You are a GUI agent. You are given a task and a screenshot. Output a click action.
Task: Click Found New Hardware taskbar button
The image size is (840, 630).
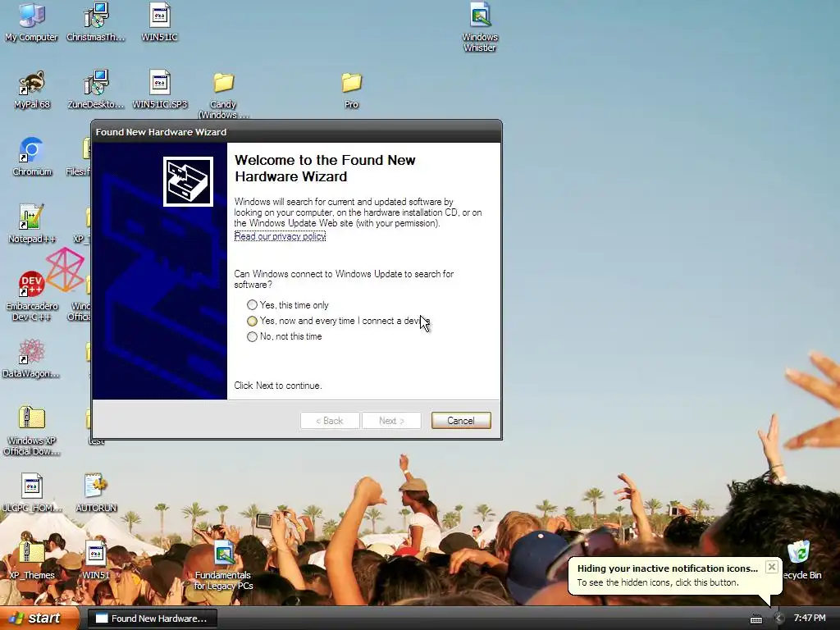coord(152,619)
